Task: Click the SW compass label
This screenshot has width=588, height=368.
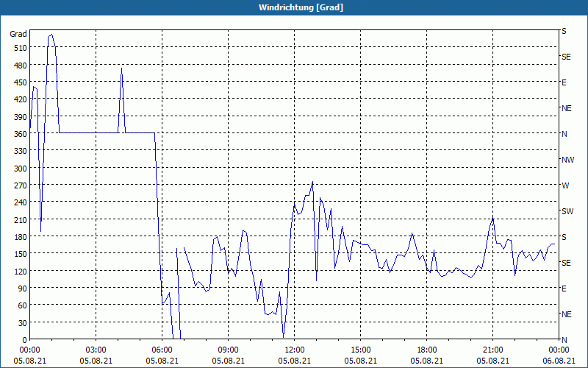Action: point(567,211)
